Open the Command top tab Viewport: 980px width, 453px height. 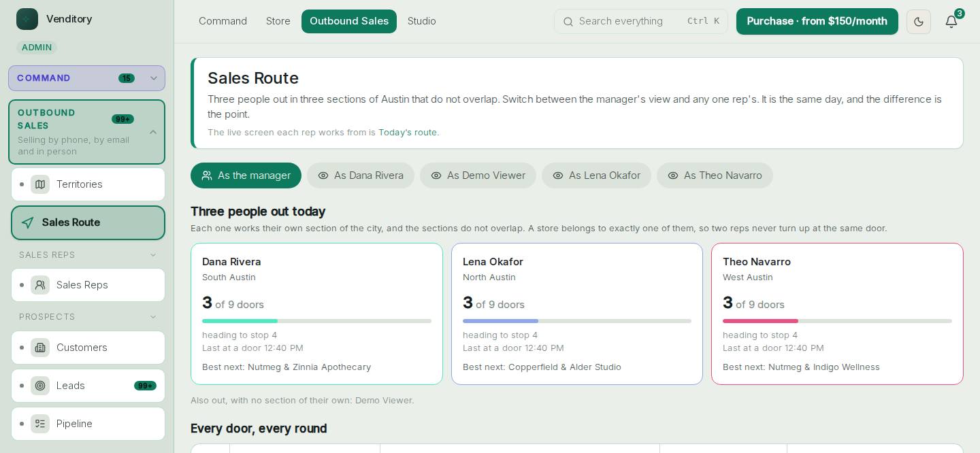(x=223, y=22)
